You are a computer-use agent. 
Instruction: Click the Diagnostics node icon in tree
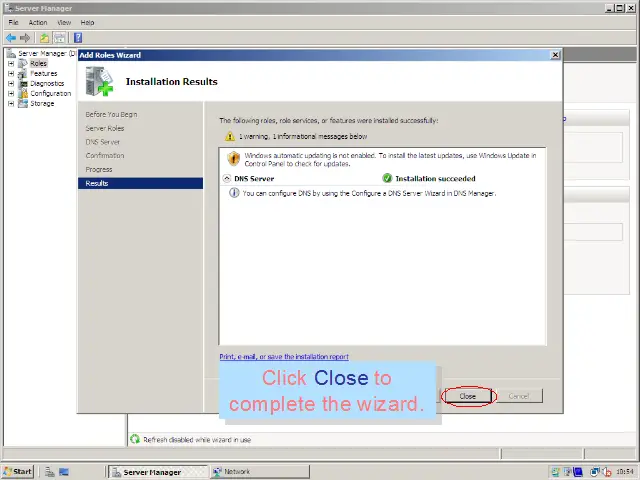(23, 84)
